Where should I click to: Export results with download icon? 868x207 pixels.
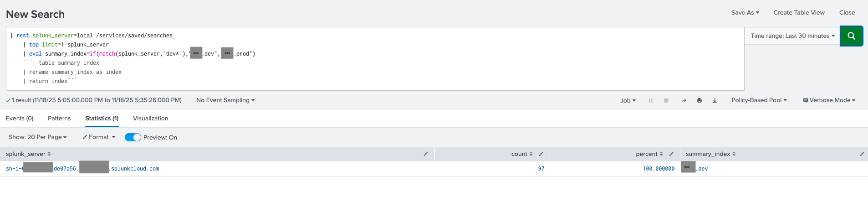tap(715, 100)
